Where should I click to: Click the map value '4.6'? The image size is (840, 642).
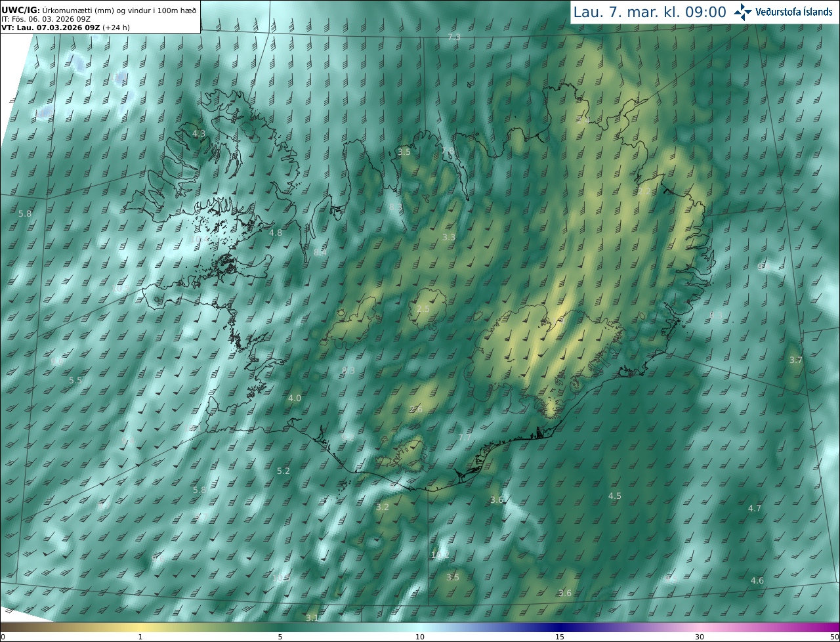coord(757,580)
